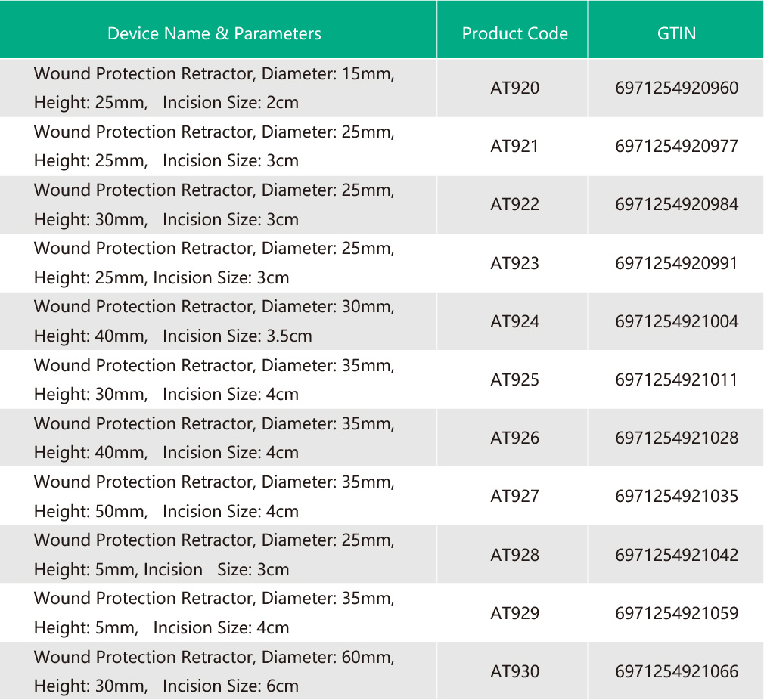This screenshot has width=764, height=700.
Task: Click GTIN 6971254921059
Action: tap(677, 613)
